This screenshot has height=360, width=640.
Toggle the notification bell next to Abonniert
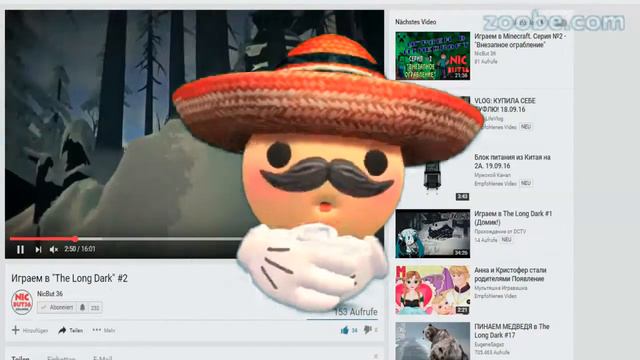(82, 307)
